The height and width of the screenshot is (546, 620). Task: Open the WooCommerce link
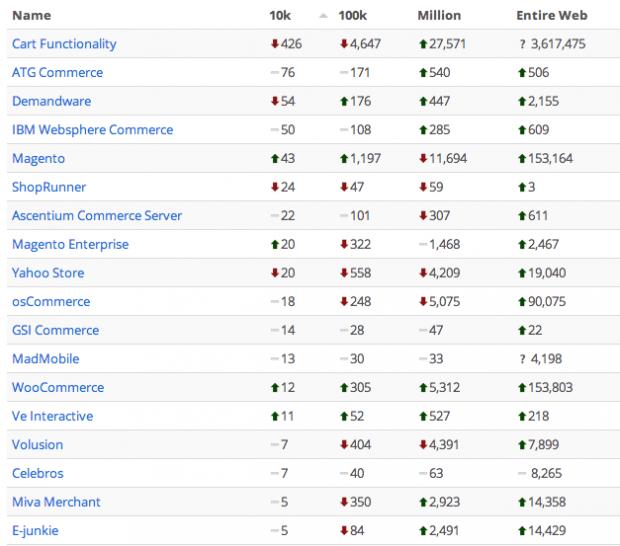[58, 387]
